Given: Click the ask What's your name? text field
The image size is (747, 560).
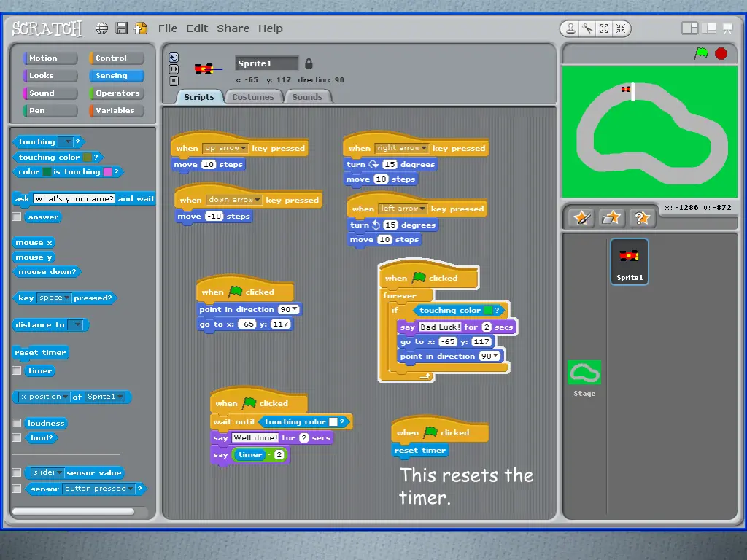Looking at the screenshot, I should tap(74, 198).
